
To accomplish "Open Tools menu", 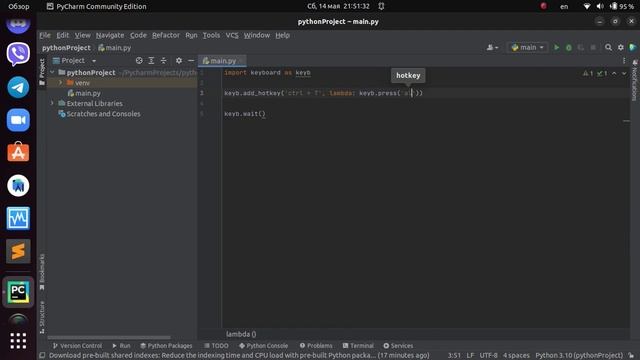I will (211, 35).
